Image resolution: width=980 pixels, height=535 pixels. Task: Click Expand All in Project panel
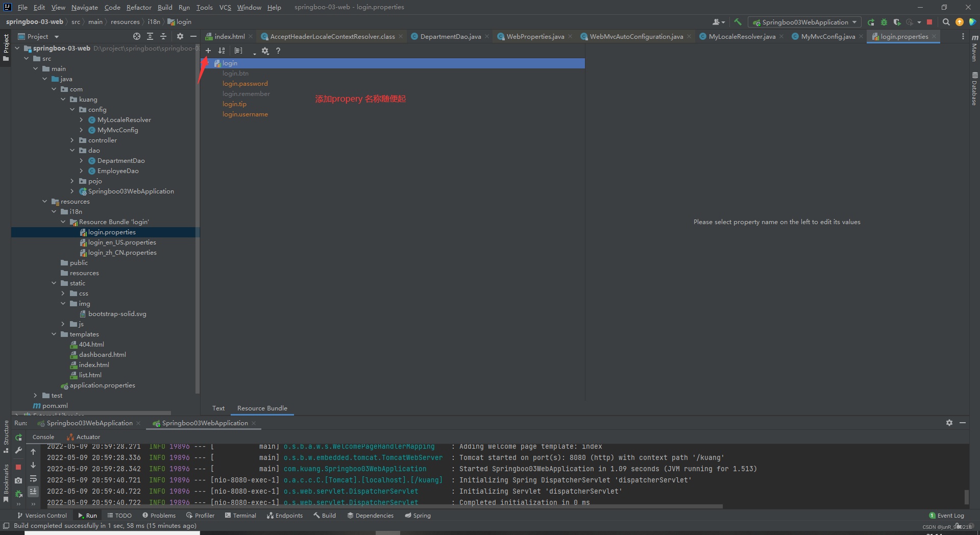pos(150,36)
